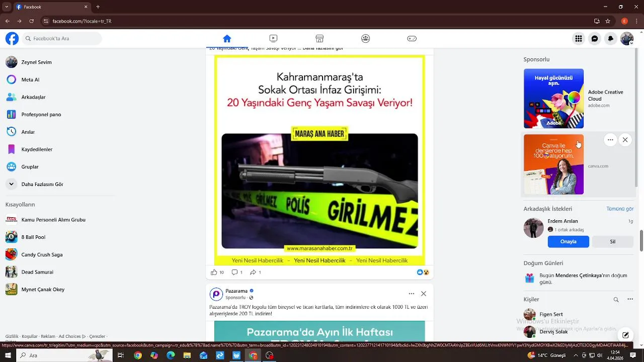644x362 pixels.
Task: Open File Explorer from the taskbar
Action: [187, 355]
